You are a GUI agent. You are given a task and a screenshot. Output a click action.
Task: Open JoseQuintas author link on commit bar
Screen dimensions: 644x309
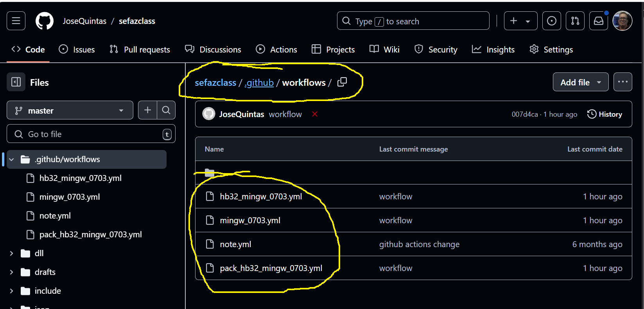[x=242, y=114]
